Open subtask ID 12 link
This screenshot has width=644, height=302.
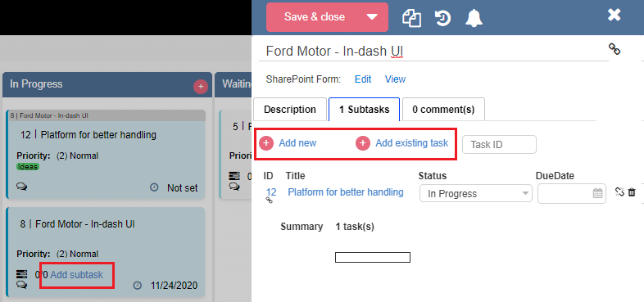(271, 192)
